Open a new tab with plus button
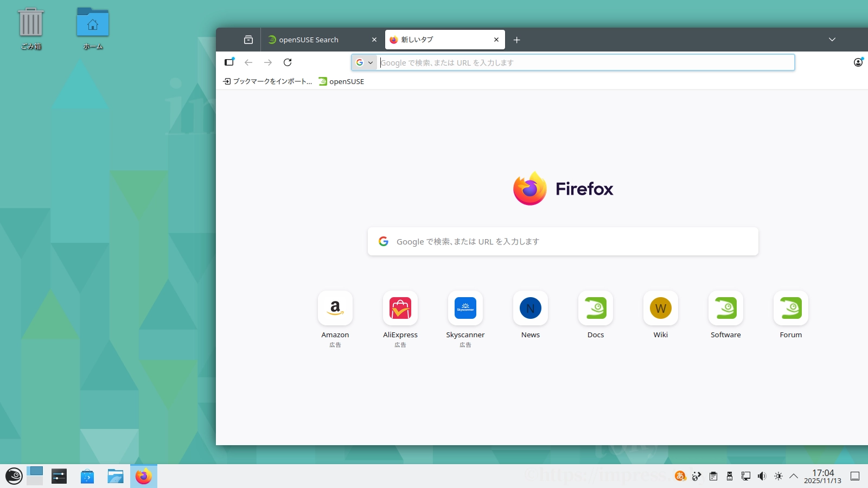Screen dimensions: 868x488 click(516, 40)
